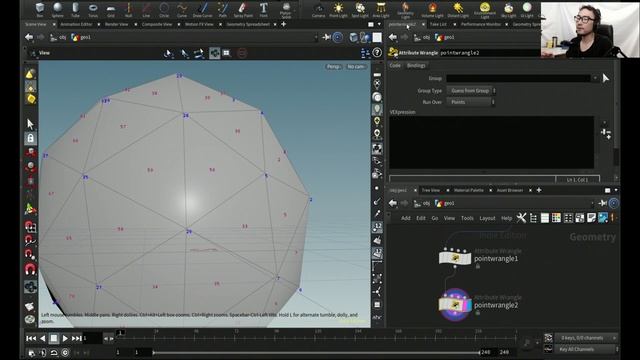Screen dimensions: 640x360
Task: Toggle pointwrangle2 display flag
Action: click(x=468, y=305)
